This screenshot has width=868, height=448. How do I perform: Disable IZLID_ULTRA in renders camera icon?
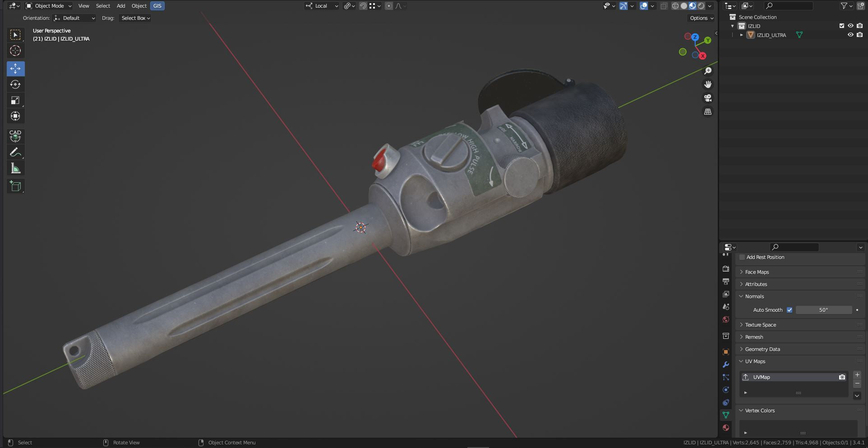(x=859, y=35)
